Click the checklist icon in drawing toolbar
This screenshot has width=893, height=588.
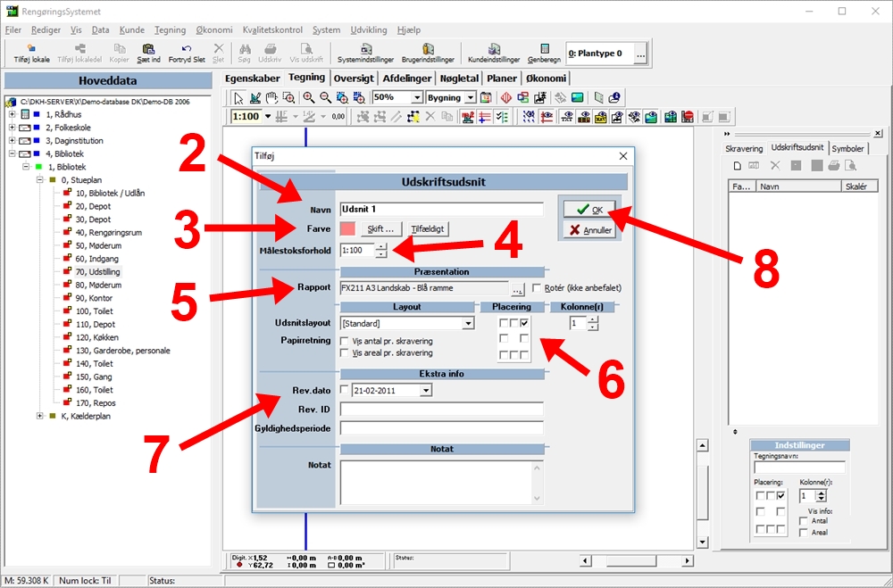(502, 117)
